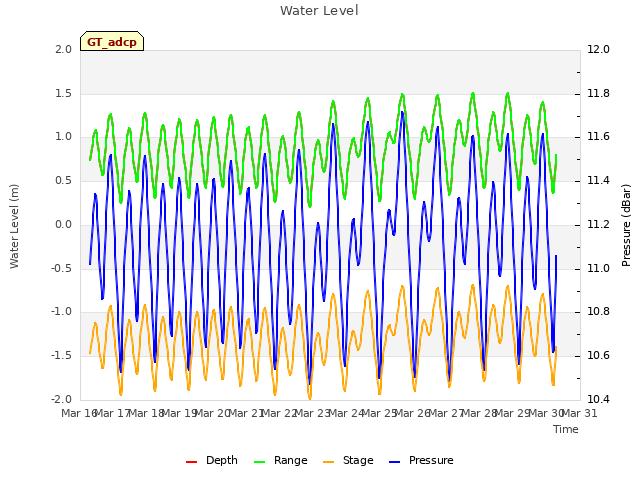Click the GT_adcp annotation label
The width and height of the screenshot is (640, 480).
[x=112, y=42]
